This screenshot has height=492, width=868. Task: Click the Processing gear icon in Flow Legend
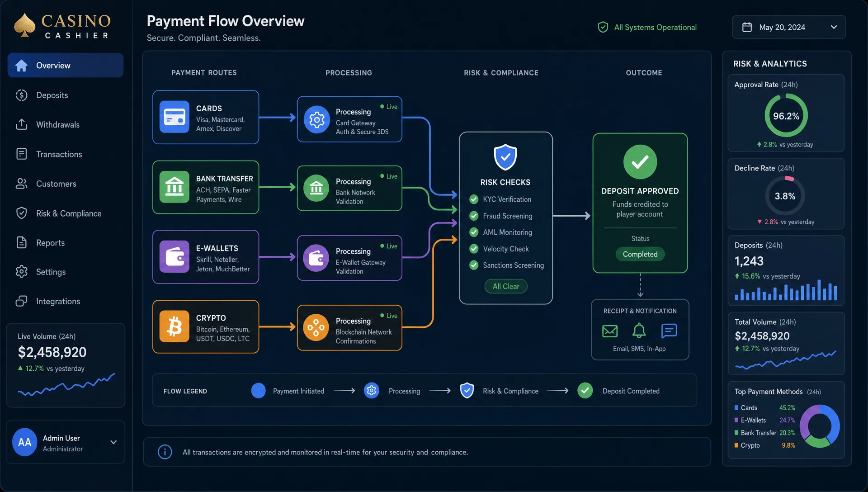coord(372,390)
